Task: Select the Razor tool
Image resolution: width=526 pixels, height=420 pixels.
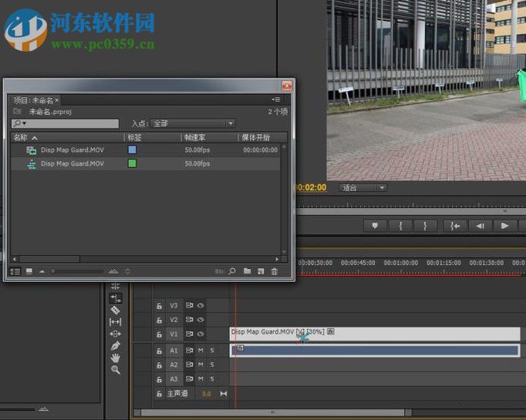Action: pos(116,310)
